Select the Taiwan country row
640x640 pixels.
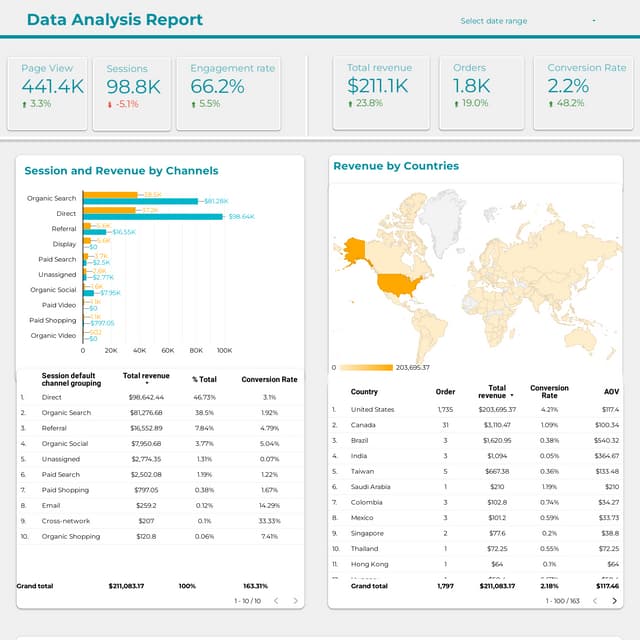476,471
